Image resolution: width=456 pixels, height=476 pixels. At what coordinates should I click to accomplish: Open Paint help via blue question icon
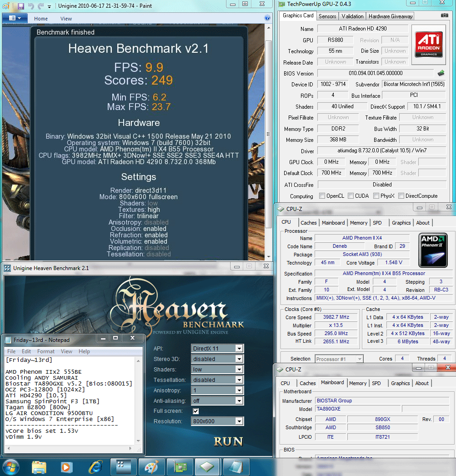tap(267, 18)
